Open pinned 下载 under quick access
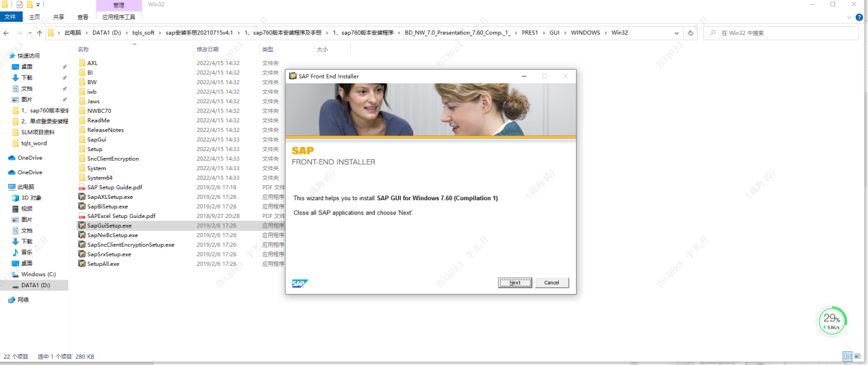Viewport: 868px width, 365px height. pos(27,78)
